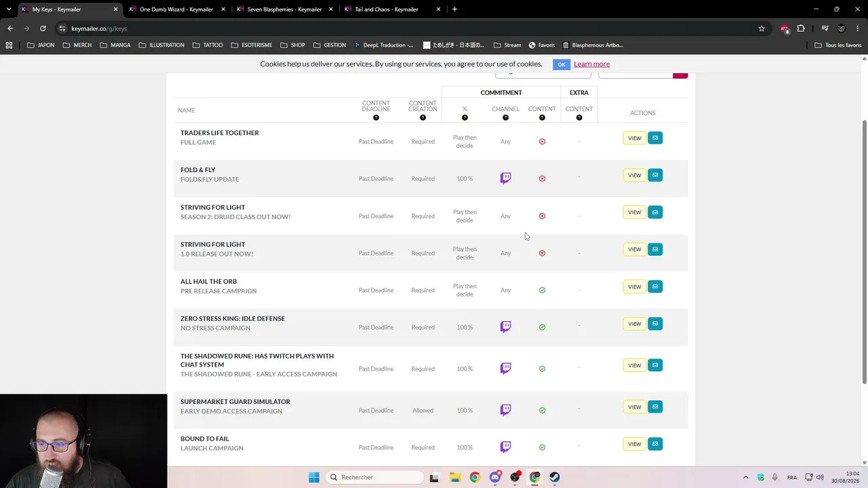
Task: Click the red content status icon for Fold & Fly
Action: pos(542,179)
